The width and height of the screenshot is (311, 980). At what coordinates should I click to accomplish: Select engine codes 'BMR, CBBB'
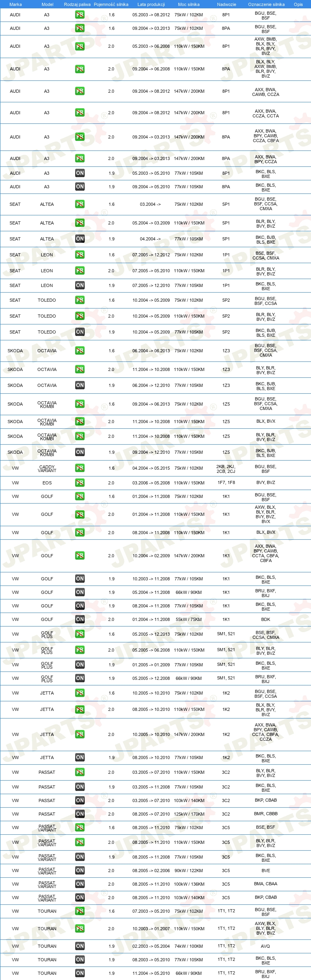pyautogui.click(x=266, y=814)
